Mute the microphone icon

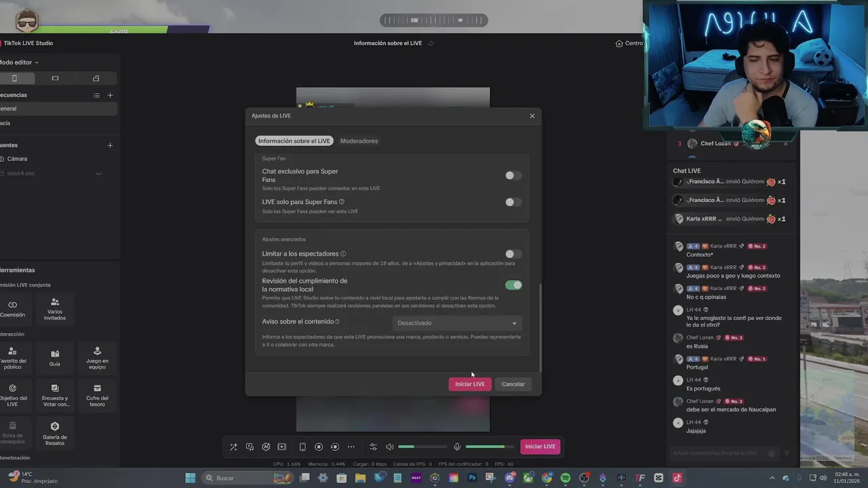(x=457, y=447)
